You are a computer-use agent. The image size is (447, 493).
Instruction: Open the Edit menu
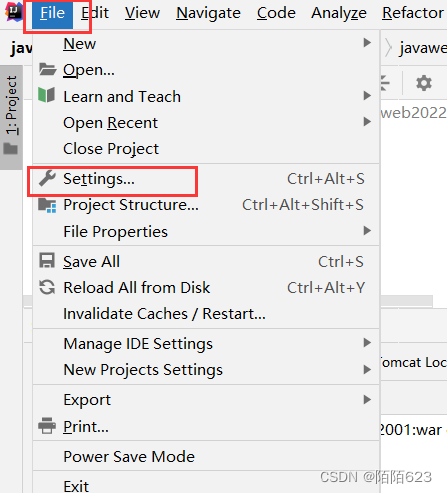(95, 13)
